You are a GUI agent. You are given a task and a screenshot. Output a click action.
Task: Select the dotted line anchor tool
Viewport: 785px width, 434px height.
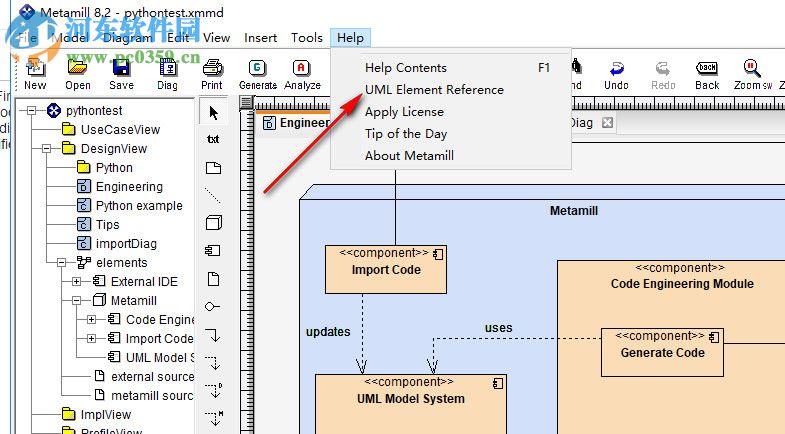tap(213, 195)
